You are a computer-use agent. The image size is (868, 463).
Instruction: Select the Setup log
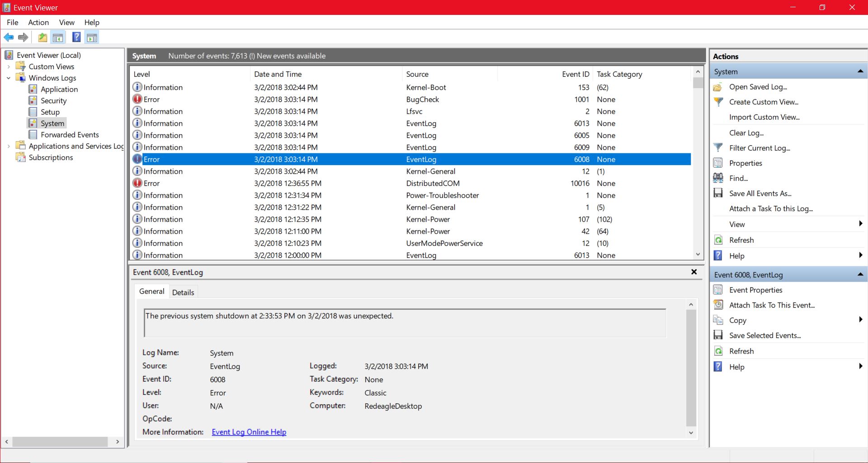(x=50, y=112)
